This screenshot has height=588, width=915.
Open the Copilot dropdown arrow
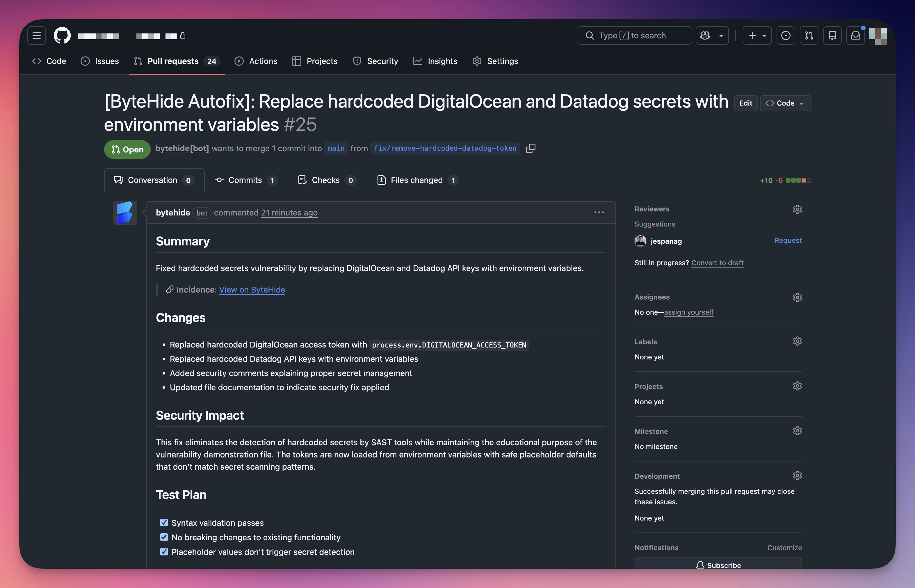click(x=721, y=35)
